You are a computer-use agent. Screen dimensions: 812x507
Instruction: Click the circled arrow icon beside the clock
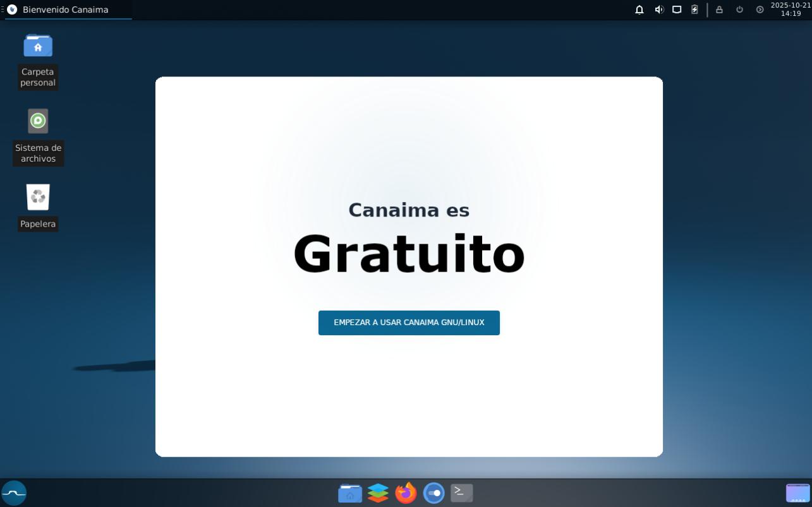760,9
